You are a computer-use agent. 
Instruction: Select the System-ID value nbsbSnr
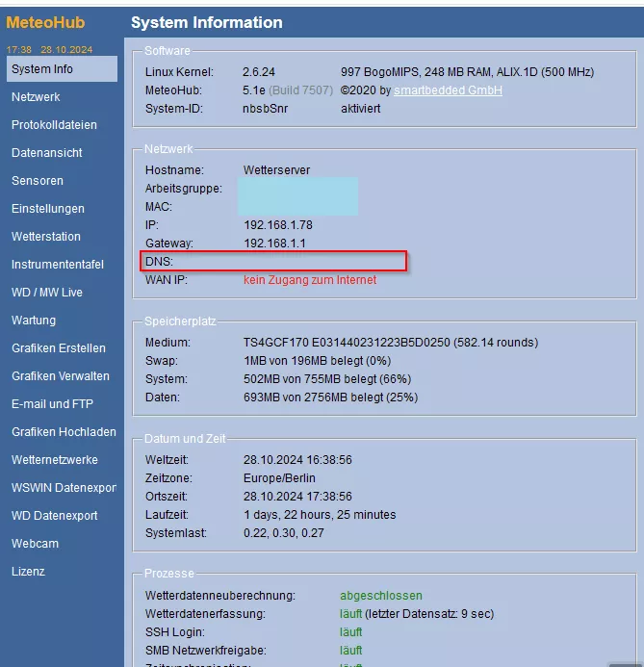[x=266, y=109]
